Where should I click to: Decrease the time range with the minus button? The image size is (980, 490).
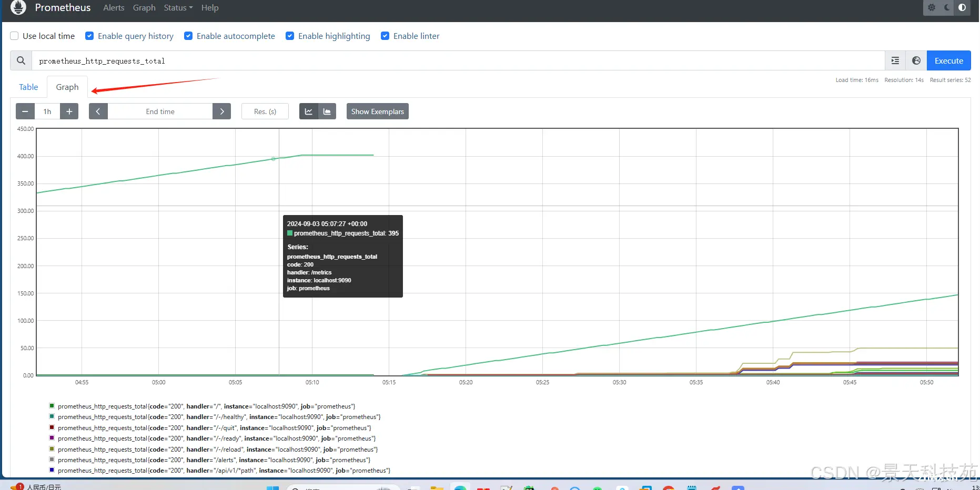tap(25, 111)
